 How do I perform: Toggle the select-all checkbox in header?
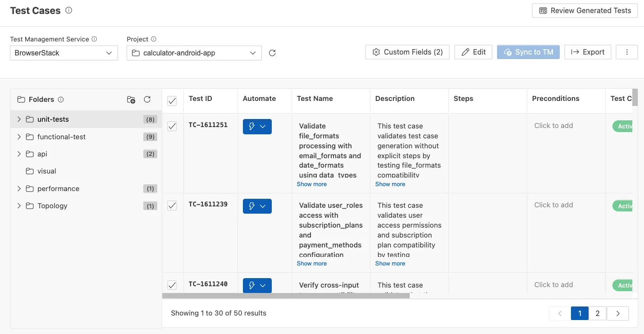(172, 101)
